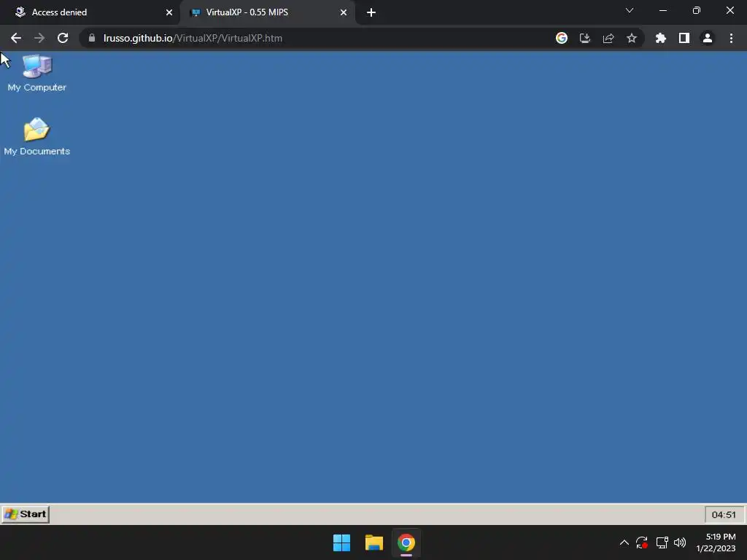The height and width of the screenshot is (560, 747).
Task: Click the address bar URL
Action: pos(193,38)
